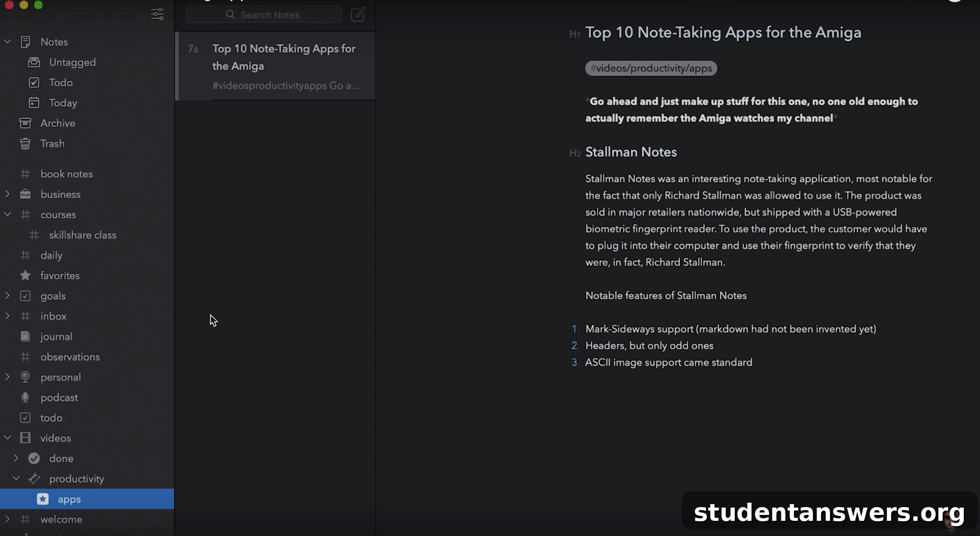Open the sidebar settings sliders icon
Image resolution: width=980 pixels, height=536 pixels.
[x=157, y=14]
